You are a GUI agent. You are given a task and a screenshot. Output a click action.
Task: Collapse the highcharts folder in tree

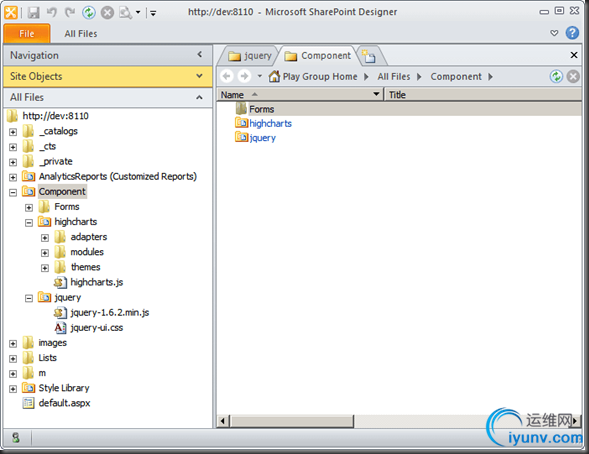coord(29,223)
